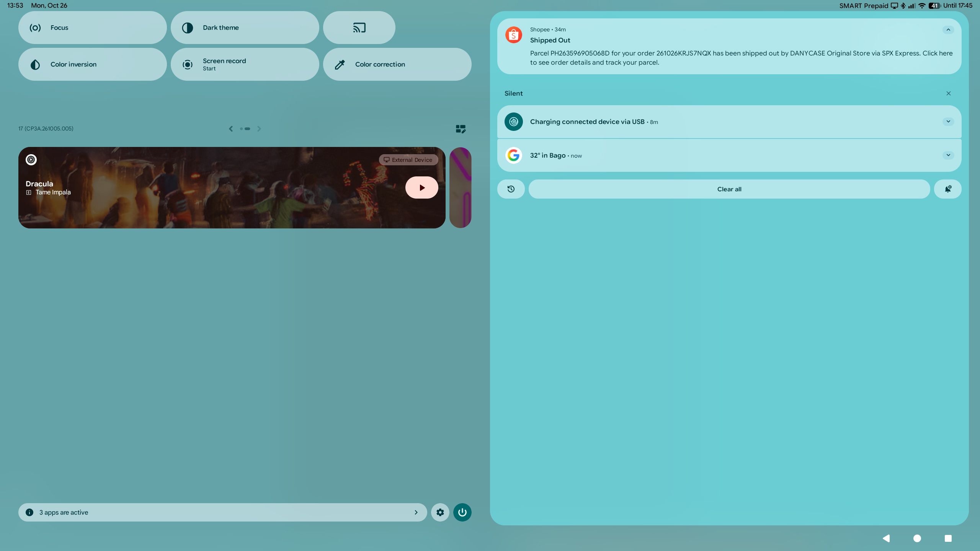
Task: Tap the Shopee app icon
Action: click(513, 35)
